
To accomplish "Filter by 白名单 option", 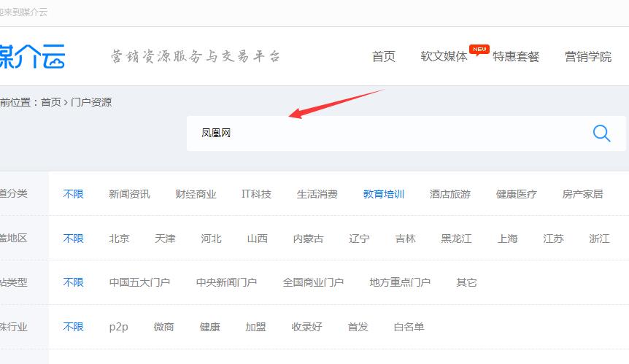I will [409, 327].
